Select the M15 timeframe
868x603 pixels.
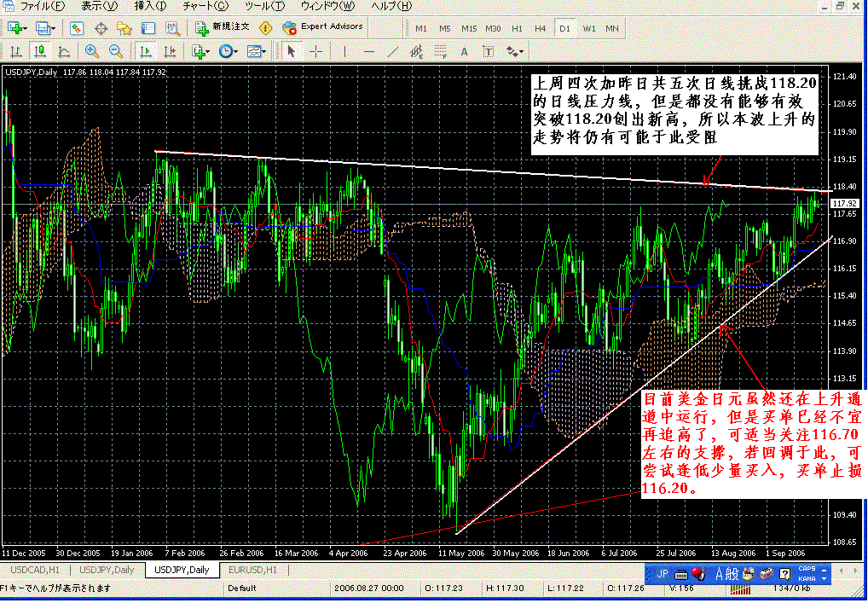tap(469, 28)
